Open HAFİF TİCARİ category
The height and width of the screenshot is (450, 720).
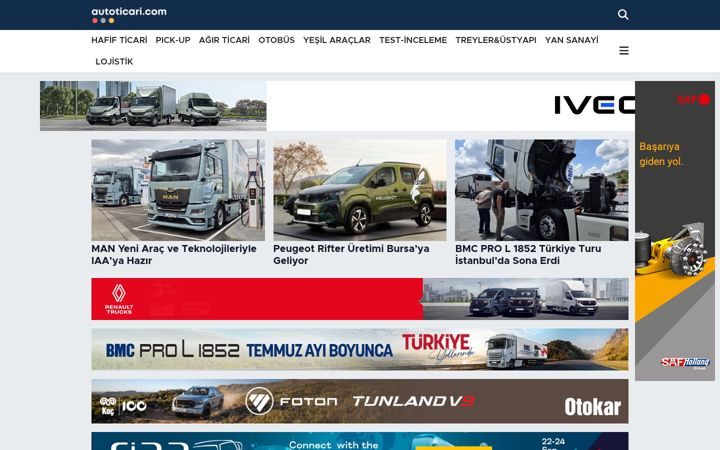pyautogui.click(x=119, y=40)
